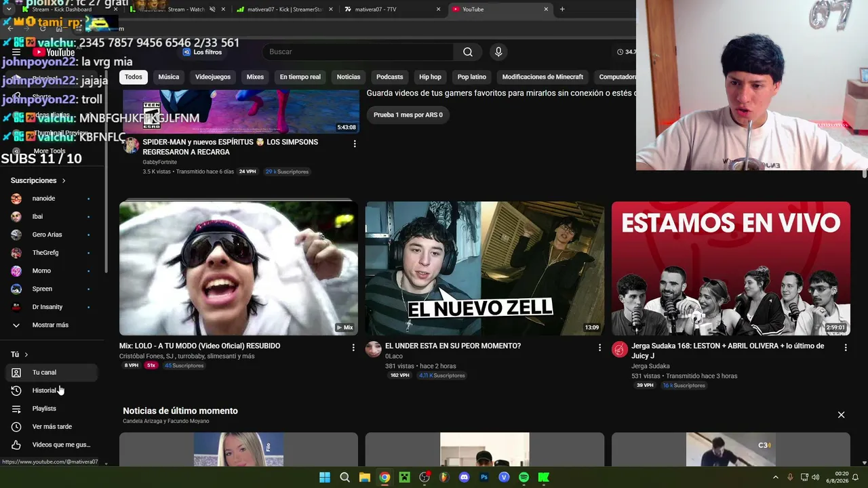Select the Podcasts filter chip
868x488 pixels.
(x=390, y=77)
